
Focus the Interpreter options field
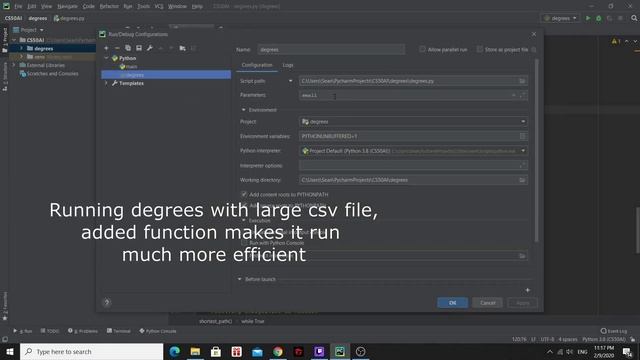tap(413, 165)
